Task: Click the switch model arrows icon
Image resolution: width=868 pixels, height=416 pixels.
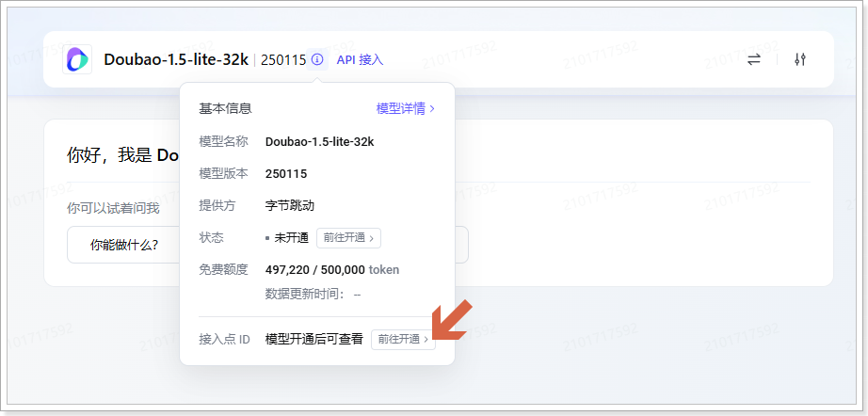Action: (x=754, y=59)
